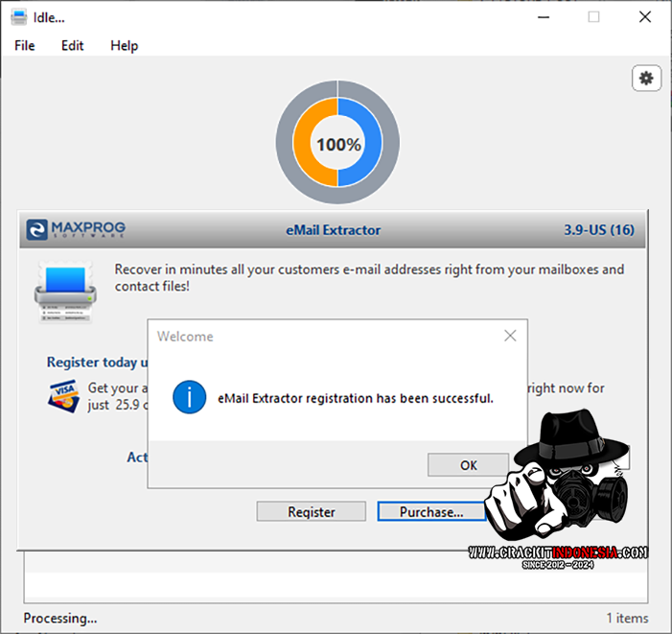Open the Edit menu

[73, 45]
